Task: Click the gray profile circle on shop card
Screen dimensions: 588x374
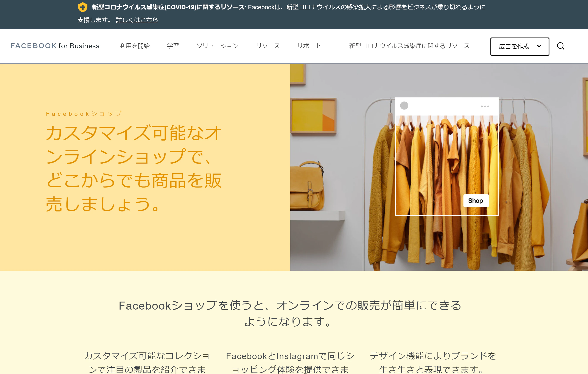Action: 404,106
